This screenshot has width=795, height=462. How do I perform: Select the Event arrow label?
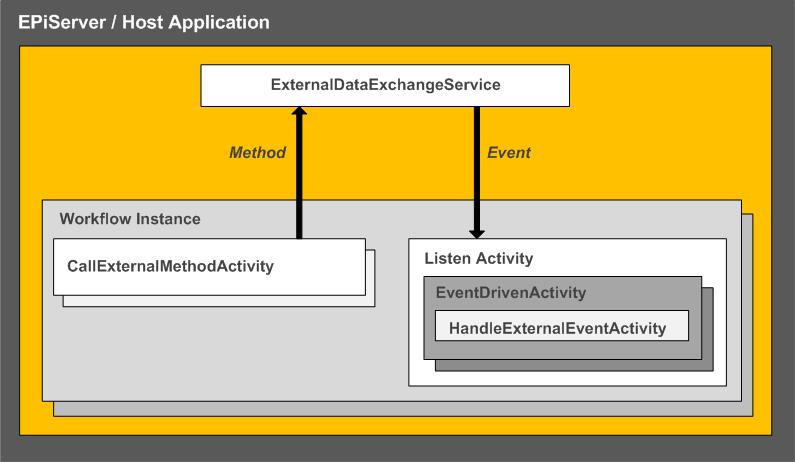[x=509, y=153]
